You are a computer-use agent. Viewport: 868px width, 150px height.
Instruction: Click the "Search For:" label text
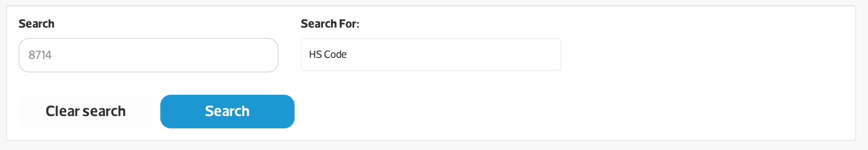330,24
